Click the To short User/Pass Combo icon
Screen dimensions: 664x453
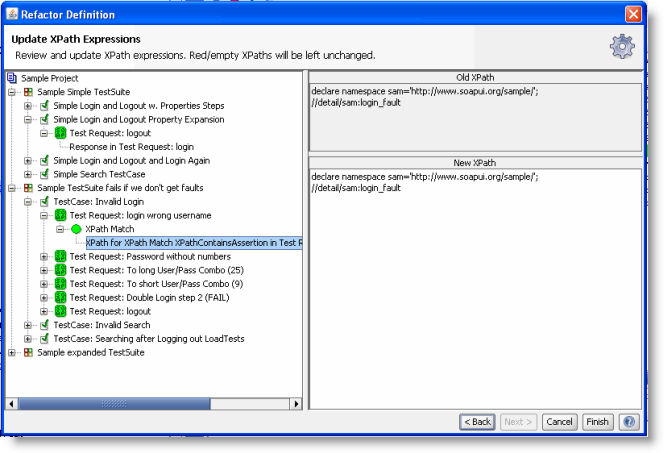[61, 284]
